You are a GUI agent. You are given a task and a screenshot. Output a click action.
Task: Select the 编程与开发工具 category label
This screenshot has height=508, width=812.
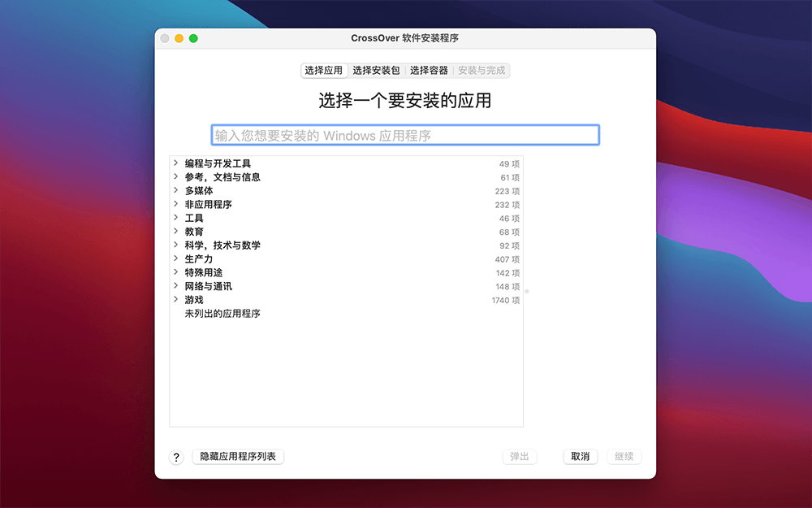218,163
